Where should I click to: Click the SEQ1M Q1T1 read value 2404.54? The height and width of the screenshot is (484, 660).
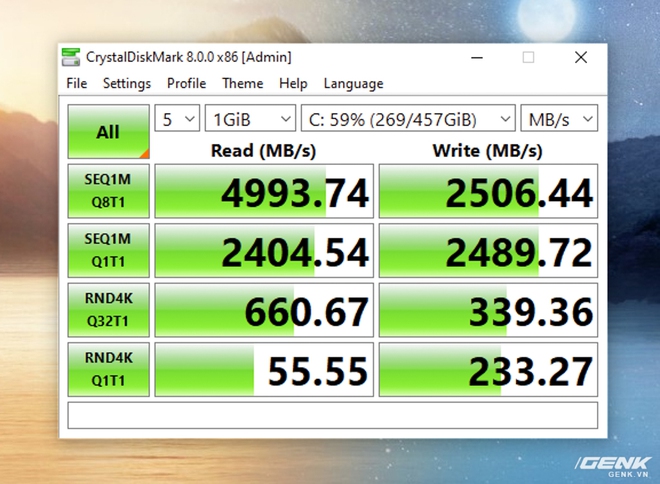(264, 250)
